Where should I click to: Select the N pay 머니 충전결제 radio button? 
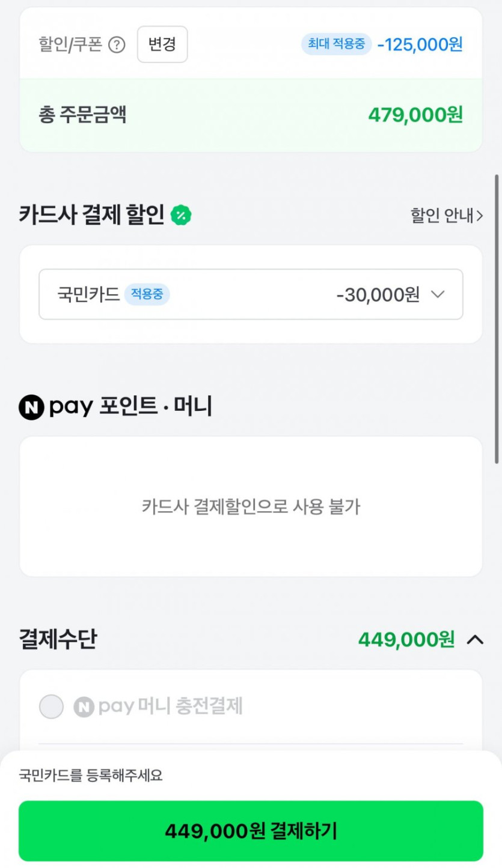[51, 706]
